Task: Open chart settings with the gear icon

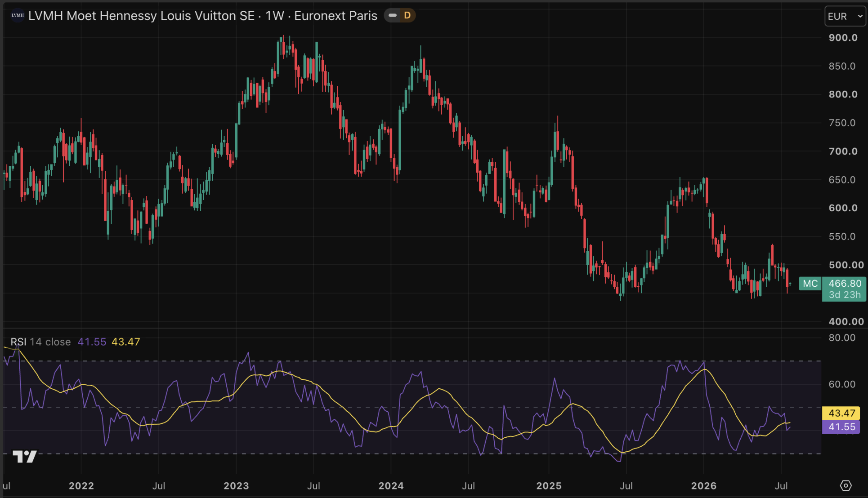Action: click(x=846, y=485)
